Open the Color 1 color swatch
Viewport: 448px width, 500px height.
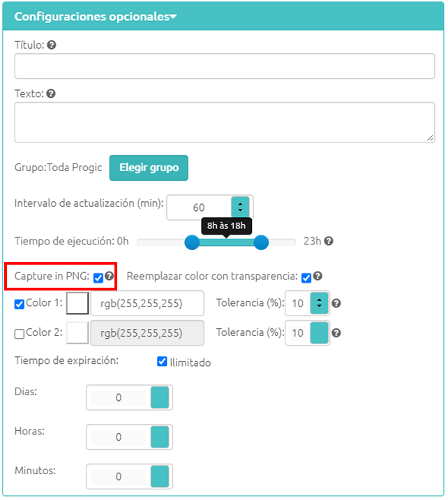[x=77, y=303]
